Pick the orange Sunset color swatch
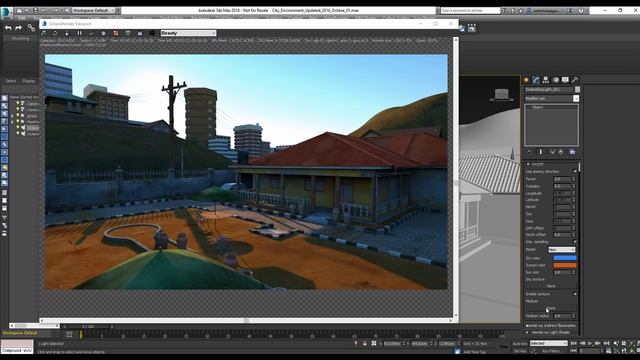Viewport: 640px width, 360px height. coord(564,265)
